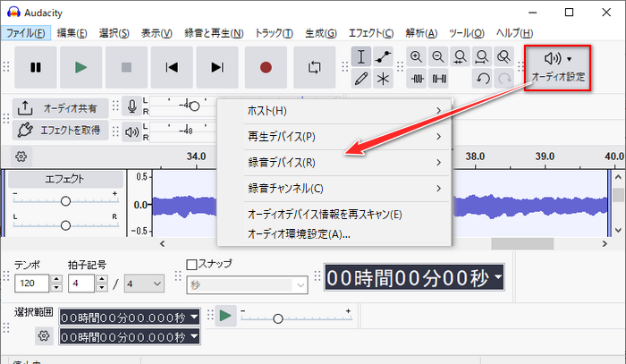Start playback with the green Play button
Viewport: 626px width, 364px height.
(81, 67)
